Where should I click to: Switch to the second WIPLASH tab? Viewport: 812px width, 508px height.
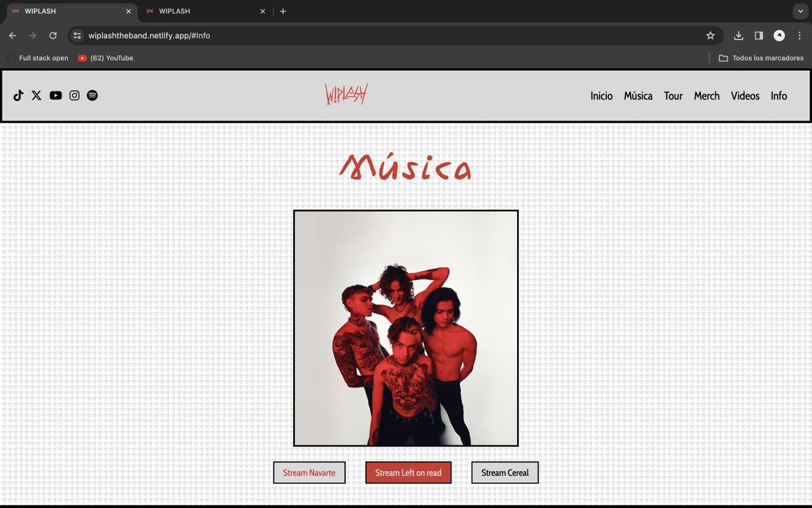(x=206, y=11)
